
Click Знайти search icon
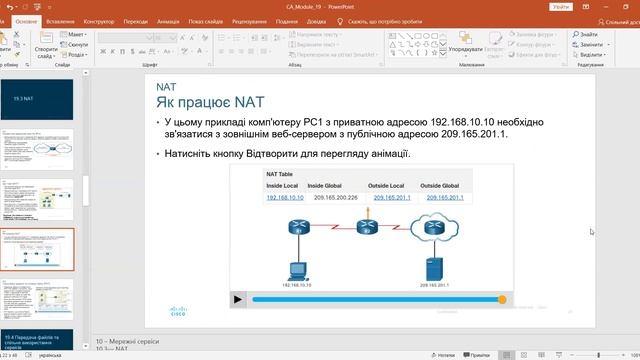(x=576, y=34)
